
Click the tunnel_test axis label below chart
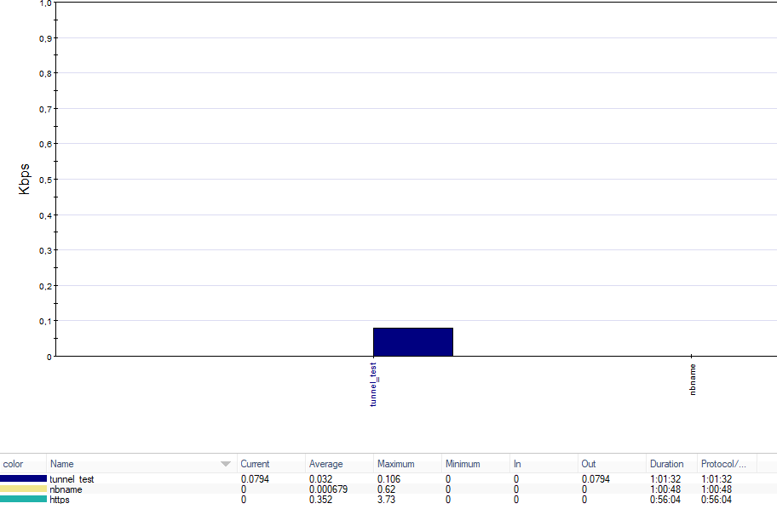(373, 384)
